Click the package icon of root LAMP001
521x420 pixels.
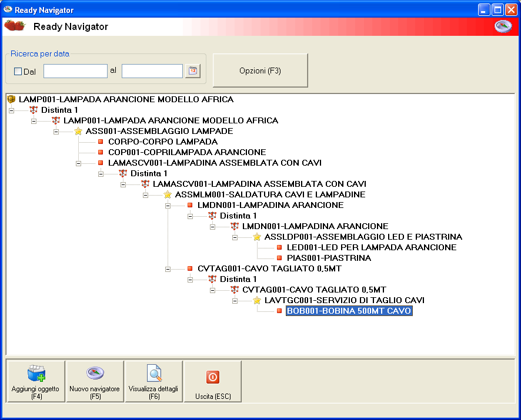pyautogui.click(x=11, y=99)
